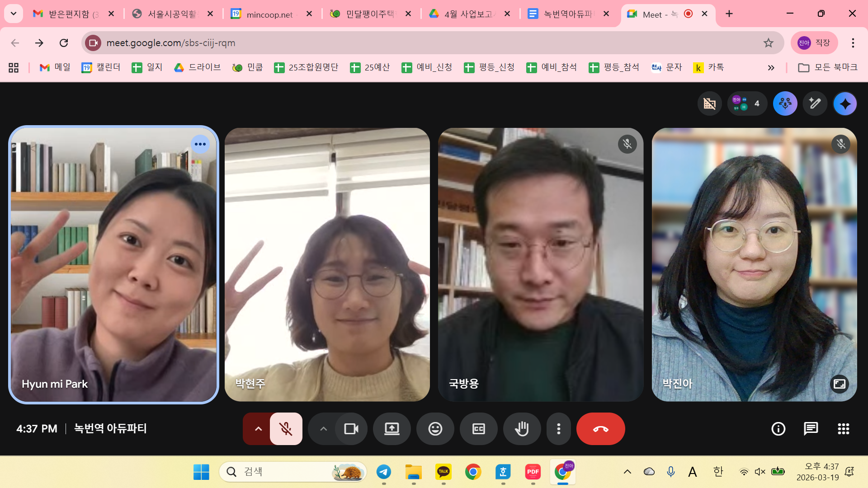868x488 pixels.
Task: Open the tab search dropdown
Action: [14, 14]
